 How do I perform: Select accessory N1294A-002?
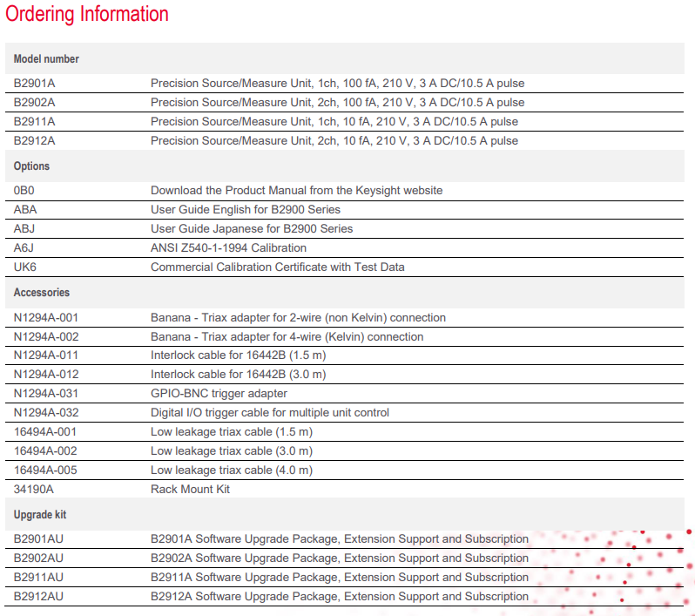coord(46,337)
